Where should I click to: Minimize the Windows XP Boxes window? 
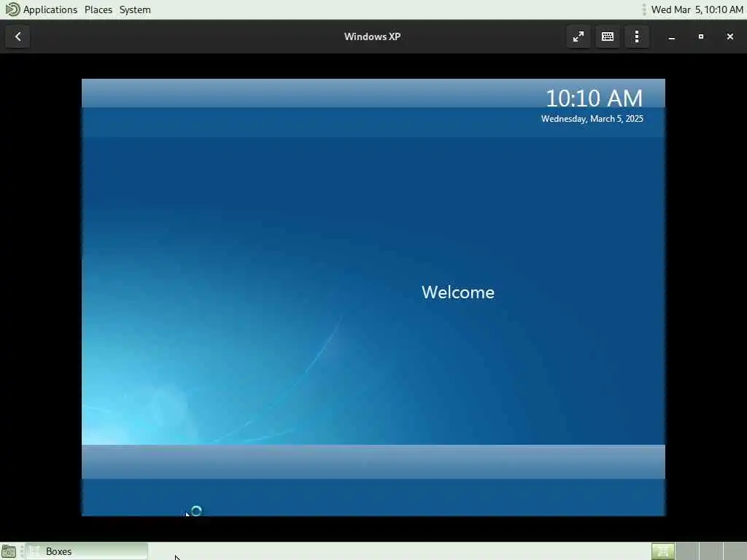tap(672, 36)
